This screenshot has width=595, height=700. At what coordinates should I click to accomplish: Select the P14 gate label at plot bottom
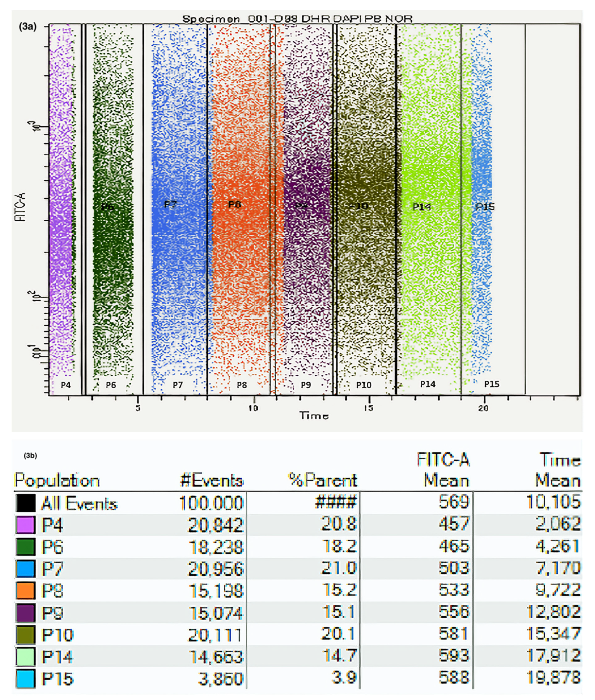[x=428, y=384]
